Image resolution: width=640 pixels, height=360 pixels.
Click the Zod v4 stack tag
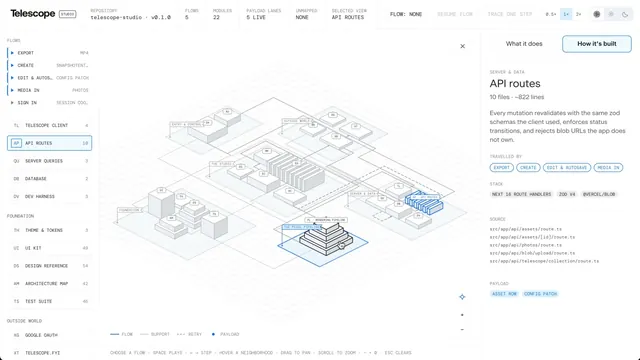pyautogui.click(x=567, y=194)
